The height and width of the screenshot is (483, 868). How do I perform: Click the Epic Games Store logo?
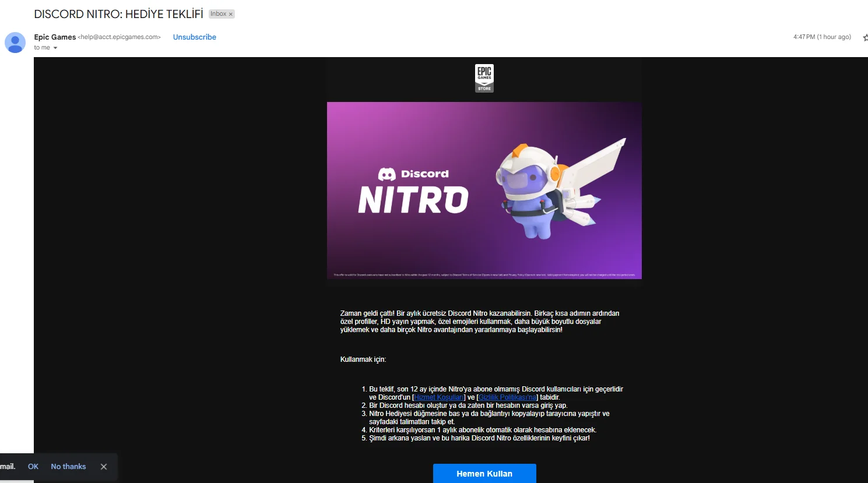tap(484, 78)
